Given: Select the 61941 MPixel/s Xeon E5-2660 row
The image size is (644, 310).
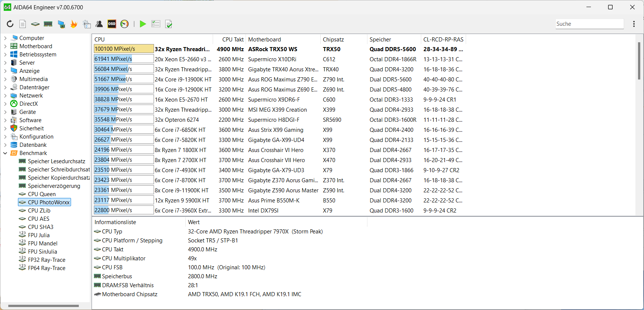Looking at the screenshot, I should 279,59.
